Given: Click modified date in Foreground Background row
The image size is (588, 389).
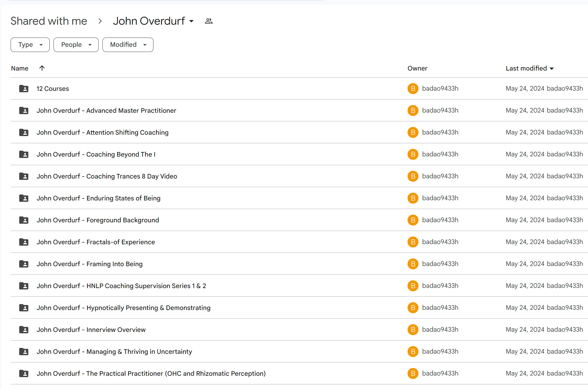Looking at the screenshot, I should [x=525, y=220].
